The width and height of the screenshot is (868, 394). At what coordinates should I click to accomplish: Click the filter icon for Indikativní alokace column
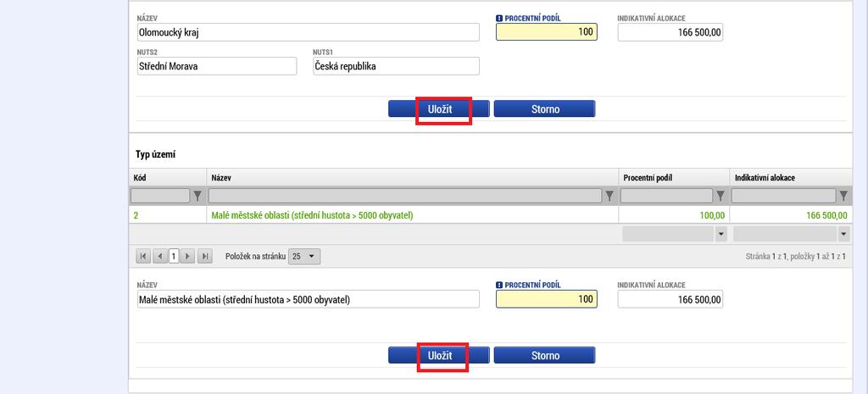843,196
